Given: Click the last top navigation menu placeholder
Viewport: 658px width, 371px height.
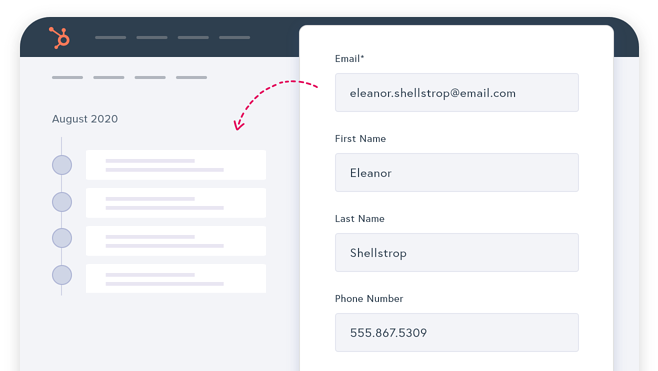Looking at the screenshot, I should [x=235, y=37].
